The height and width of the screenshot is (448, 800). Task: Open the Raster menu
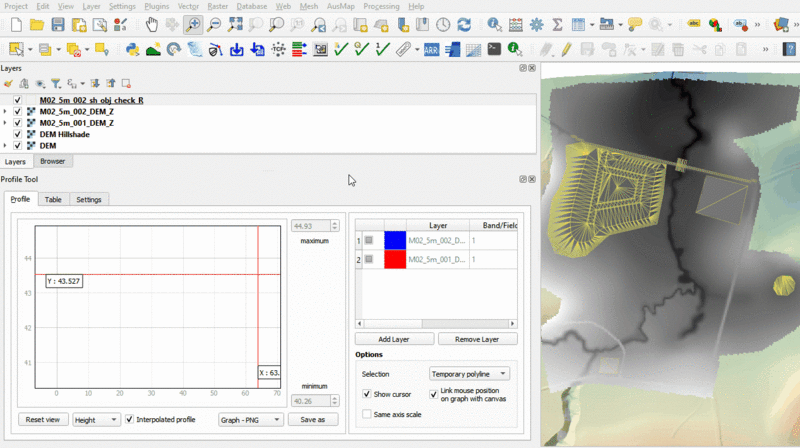217,6
